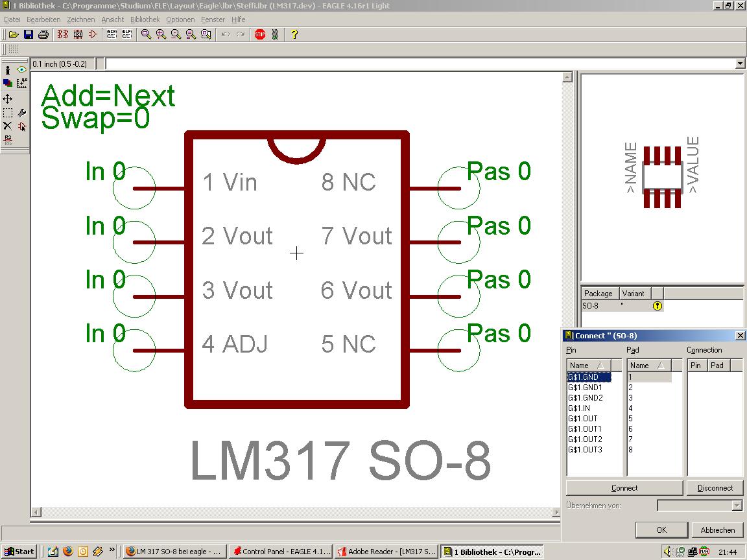Click the Undo arrow icon
The width and height of the screenshot is (747, 560).
click(226, 34)
